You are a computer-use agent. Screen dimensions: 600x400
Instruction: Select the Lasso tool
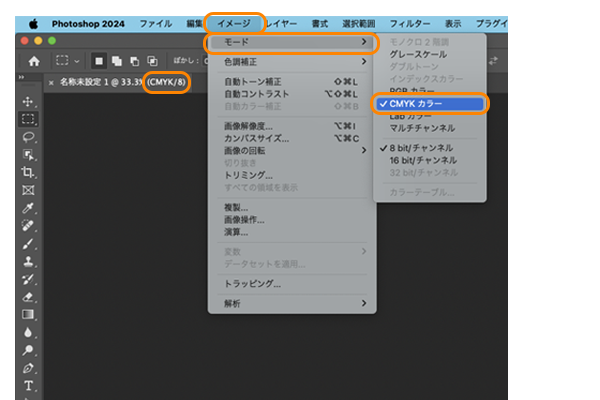click(28, 137)
